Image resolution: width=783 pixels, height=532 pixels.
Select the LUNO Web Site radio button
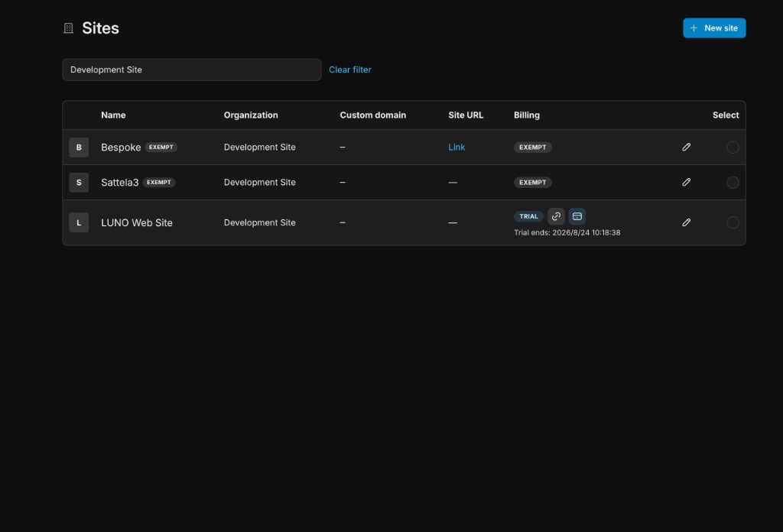[733, 222]
